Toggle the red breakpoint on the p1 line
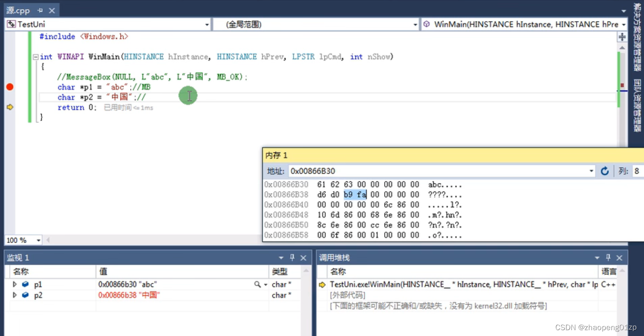This screenshot has width=644, height=336. click(10, 87)
